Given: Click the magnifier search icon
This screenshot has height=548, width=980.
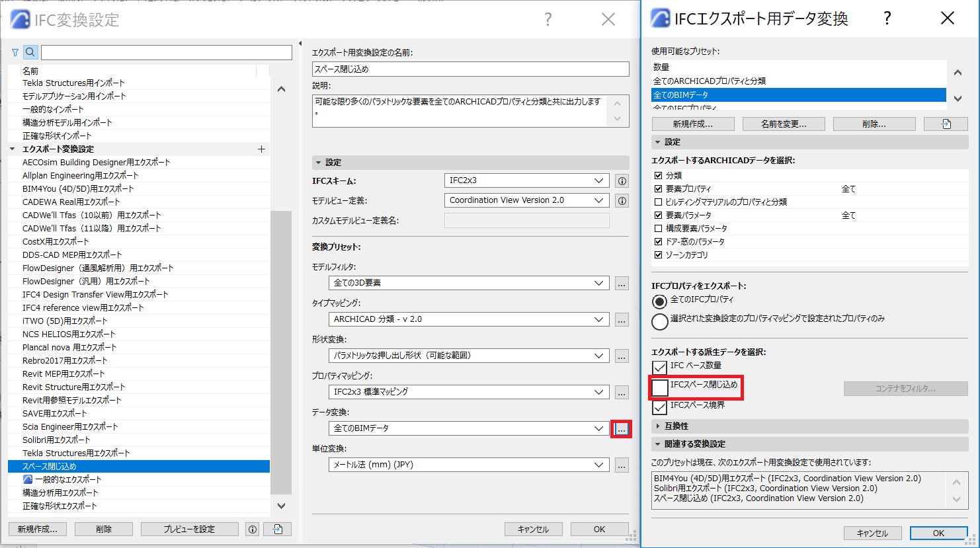Looking at the screenshot, I should tap(30, 52).
